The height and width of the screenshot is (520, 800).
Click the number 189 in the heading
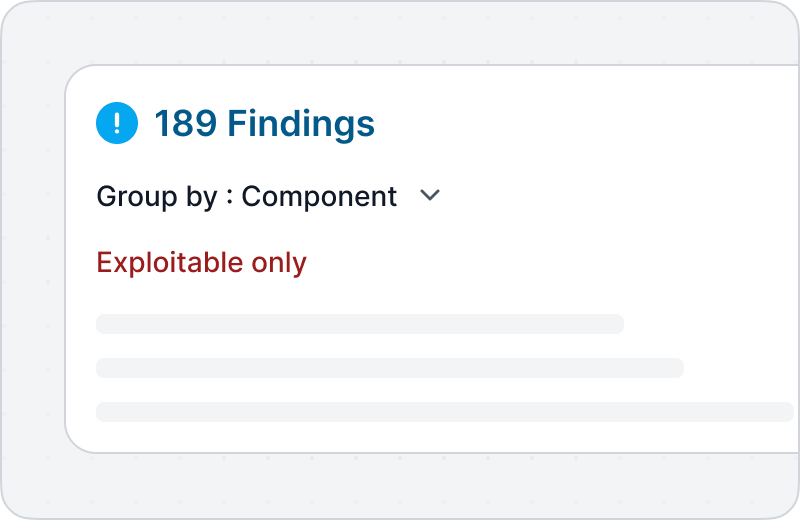tap(185, 124)
